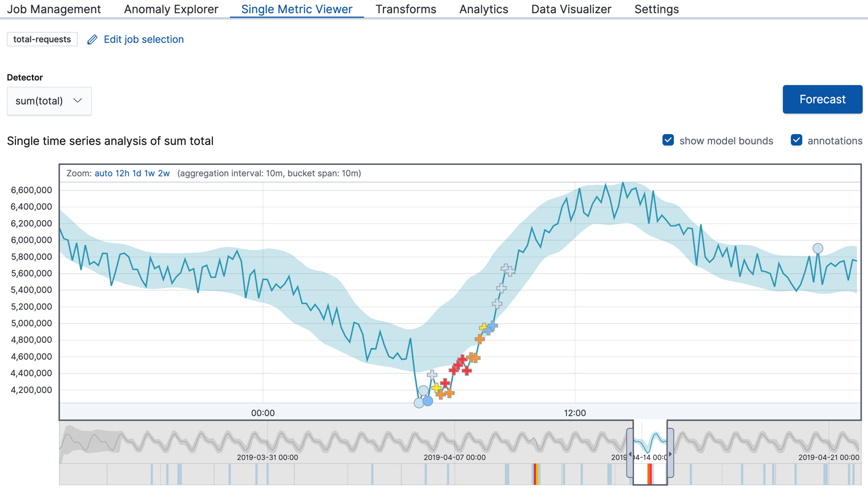Click the Edit job selection link
Image resolution: width=868 pixels, height=490 pixels.
(x=143, y=39)
